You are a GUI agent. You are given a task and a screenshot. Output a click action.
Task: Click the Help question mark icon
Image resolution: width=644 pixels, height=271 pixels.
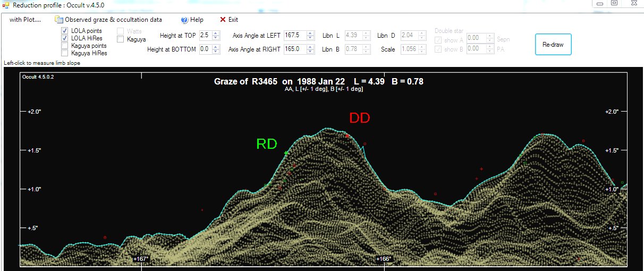coord(184,20)
